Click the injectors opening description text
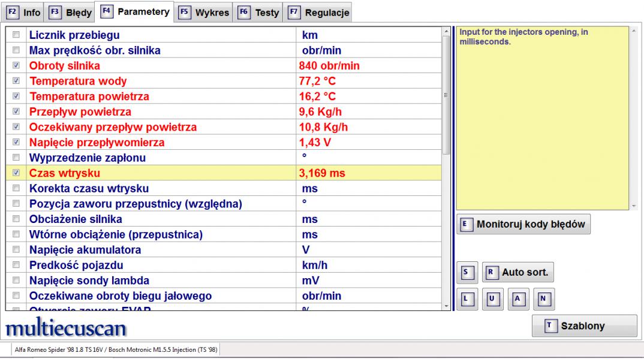Image resolution: width=644 pixels, height=359 pixels. click(523, 37)
